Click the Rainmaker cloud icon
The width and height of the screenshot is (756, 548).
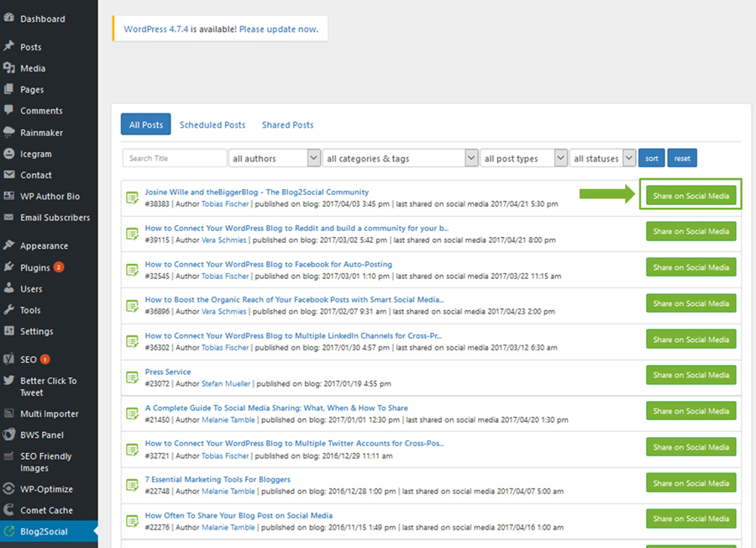click(8, 132)
